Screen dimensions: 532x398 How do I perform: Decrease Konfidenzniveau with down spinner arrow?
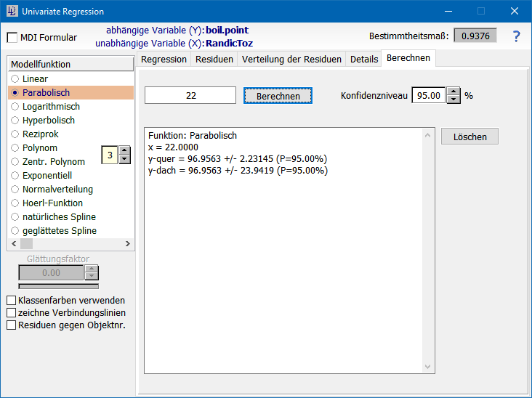pyautogui.click(x=454, y=99)
